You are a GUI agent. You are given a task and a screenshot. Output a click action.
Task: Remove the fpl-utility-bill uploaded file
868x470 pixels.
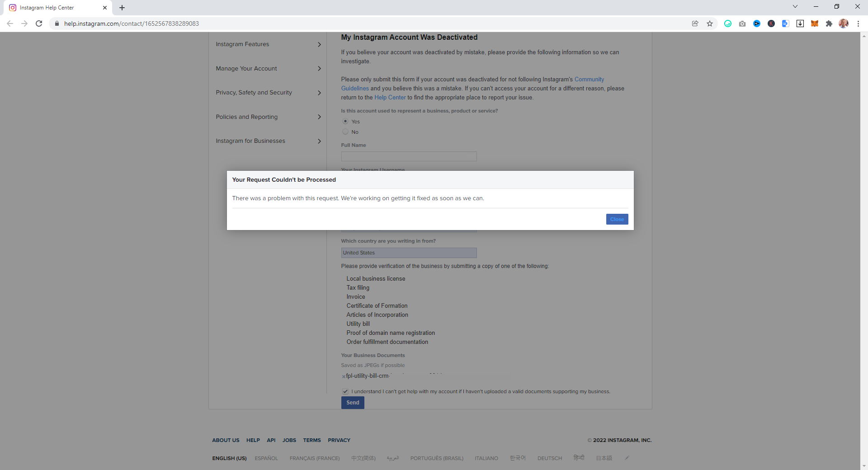point(344,376)
